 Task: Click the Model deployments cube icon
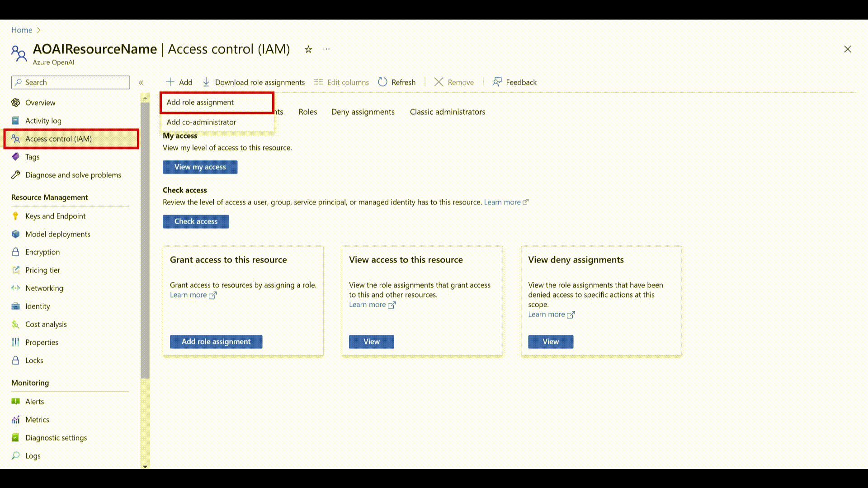(16, 234)
